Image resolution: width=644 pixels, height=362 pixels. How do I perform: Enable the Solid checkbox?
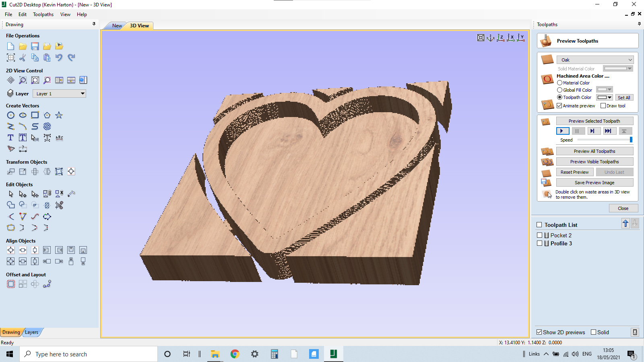point(593,332)
